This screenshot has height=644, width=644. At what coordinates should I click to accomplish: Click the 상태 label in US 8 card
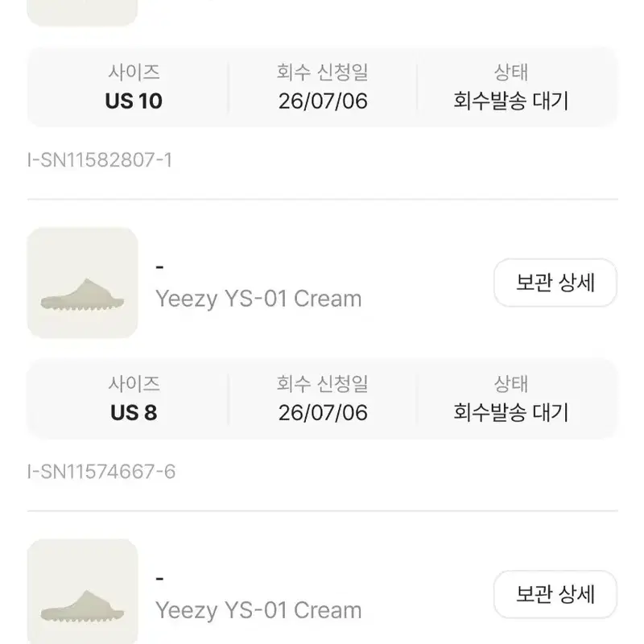(511, 384)
